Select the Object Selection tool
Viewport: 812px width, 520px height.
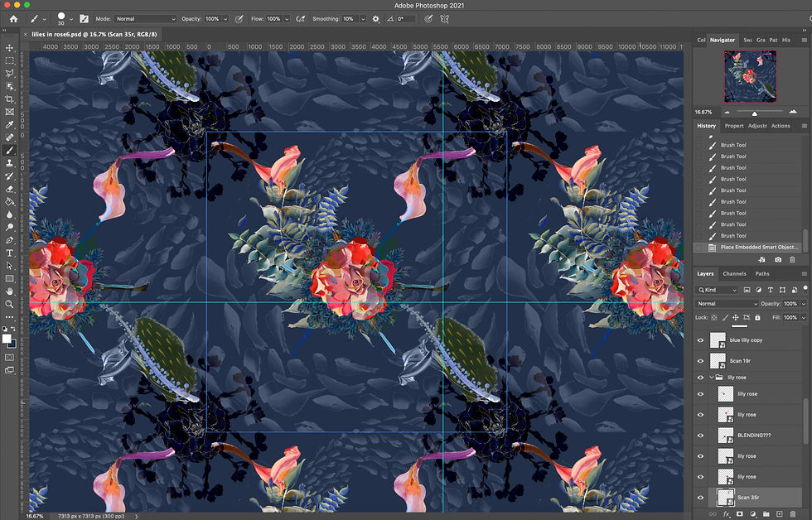tap(9, 86)
